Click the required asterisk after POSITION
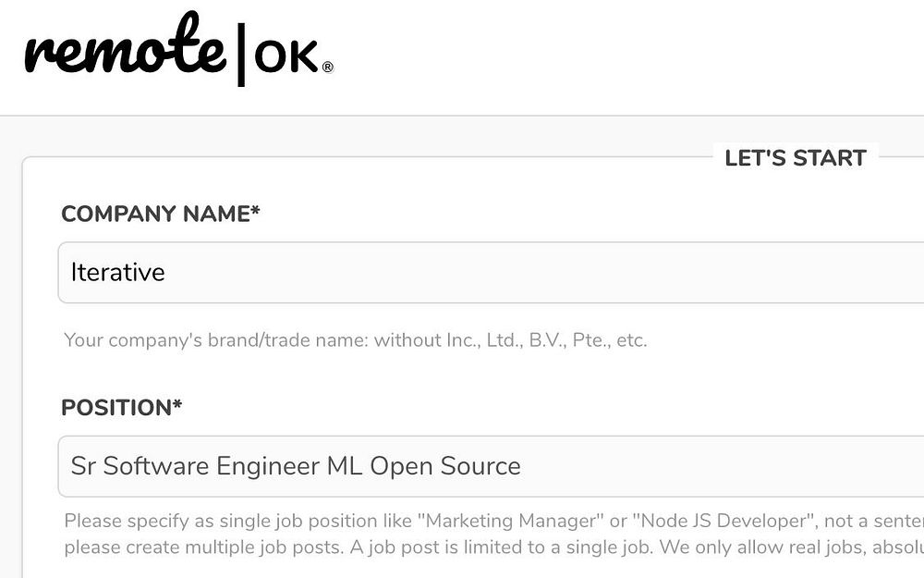This screenshot has width=924, height=578. (x=177, y=405)
